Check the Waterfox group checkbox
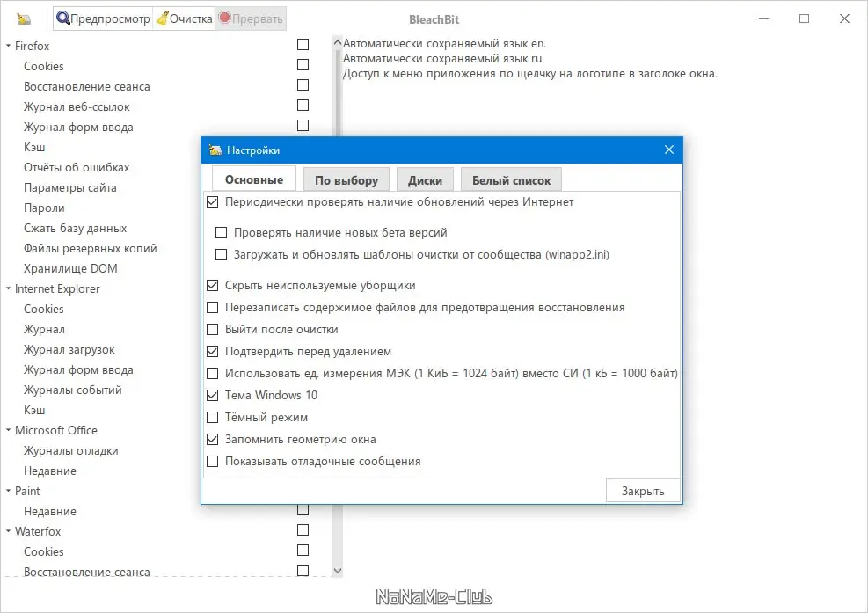The height and width of the screenshot is (613, 868). click(x=303, y=530)
